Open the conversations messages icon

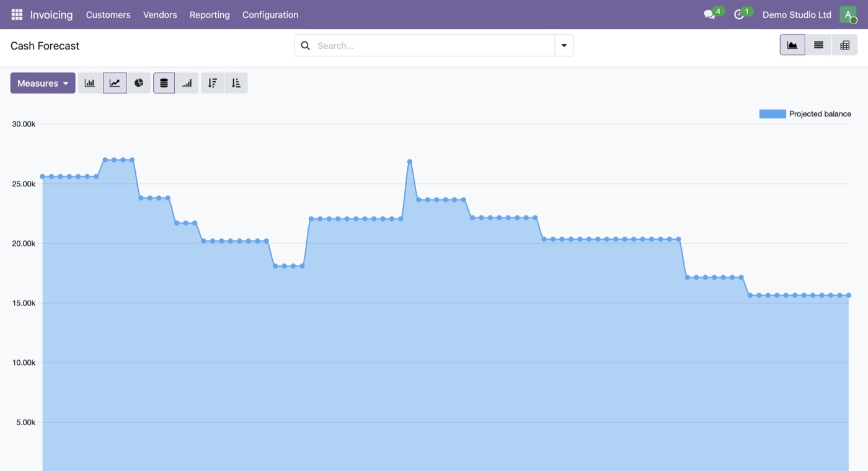(709, 14)
